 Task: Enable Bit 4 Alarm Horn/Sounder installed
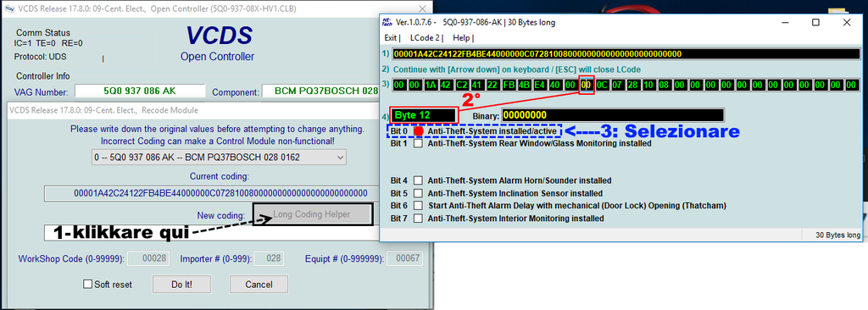(419, 180)
